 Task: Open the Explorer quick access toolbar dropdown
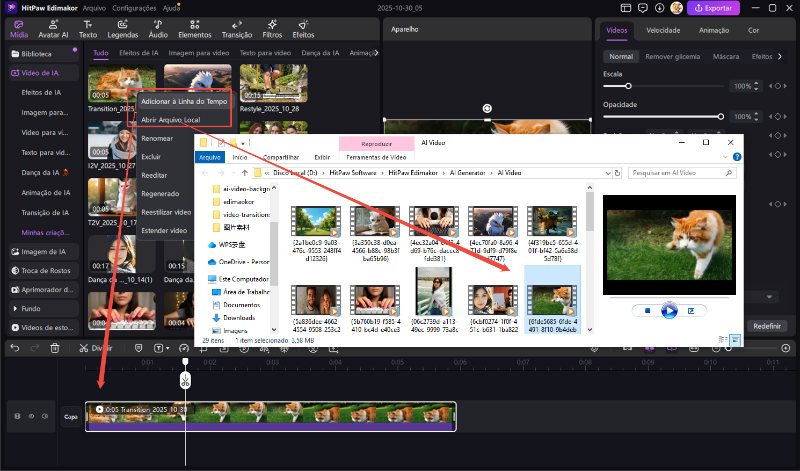point(243,143)
